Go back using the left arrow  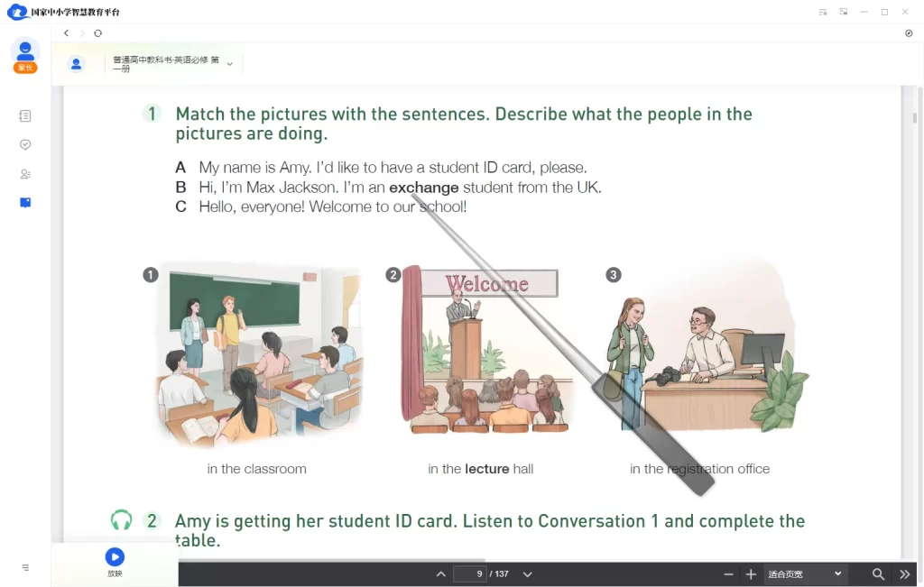tap(66, 33)
